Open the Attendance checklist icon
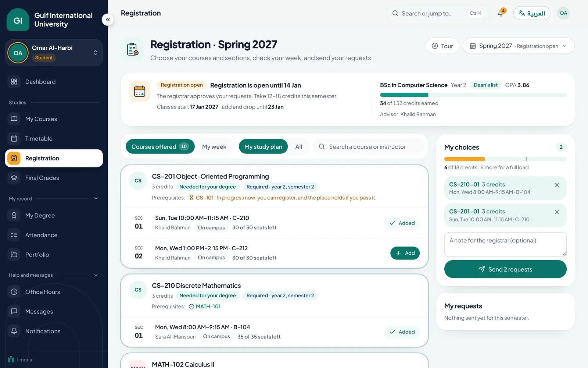The image size is (588, 368). 14,235
